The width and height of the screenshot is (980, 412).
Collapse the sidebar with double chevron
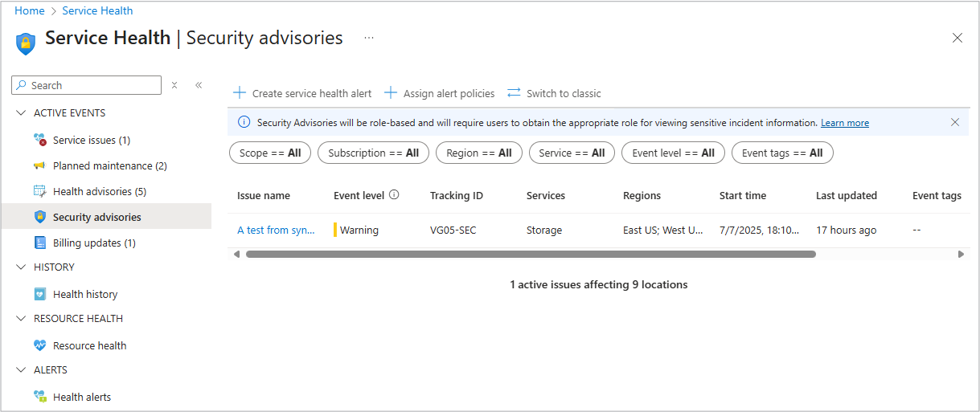(x=199, y=85)
